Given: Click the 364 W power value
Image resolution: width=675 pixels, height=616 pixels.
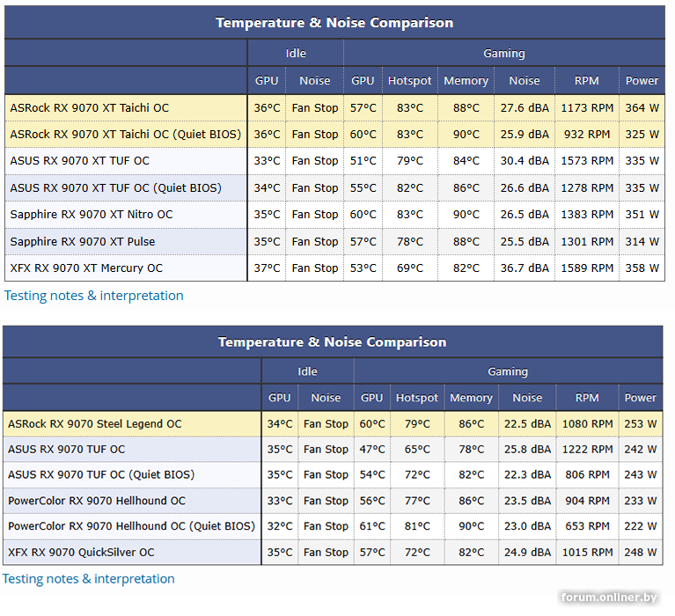Looking at the screenshot, I should pyautogui.click(x=642, y=108).
